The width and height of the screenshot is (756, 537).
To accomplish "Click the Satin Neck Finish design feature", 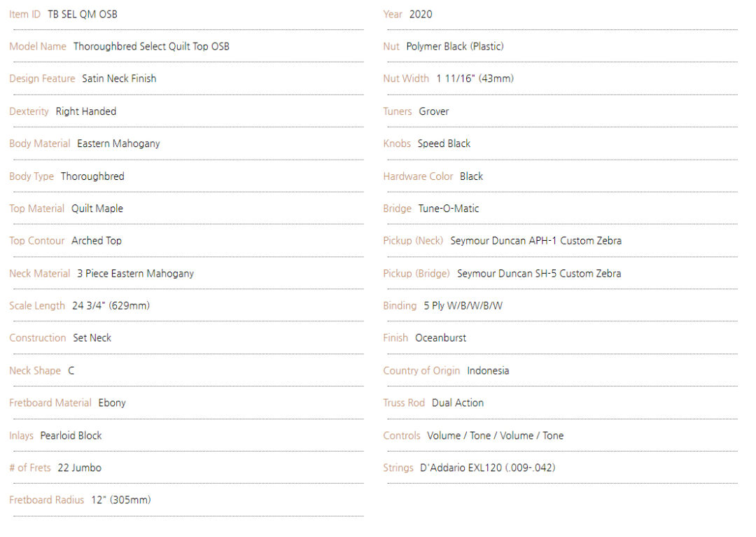I will tap(119, 78).
